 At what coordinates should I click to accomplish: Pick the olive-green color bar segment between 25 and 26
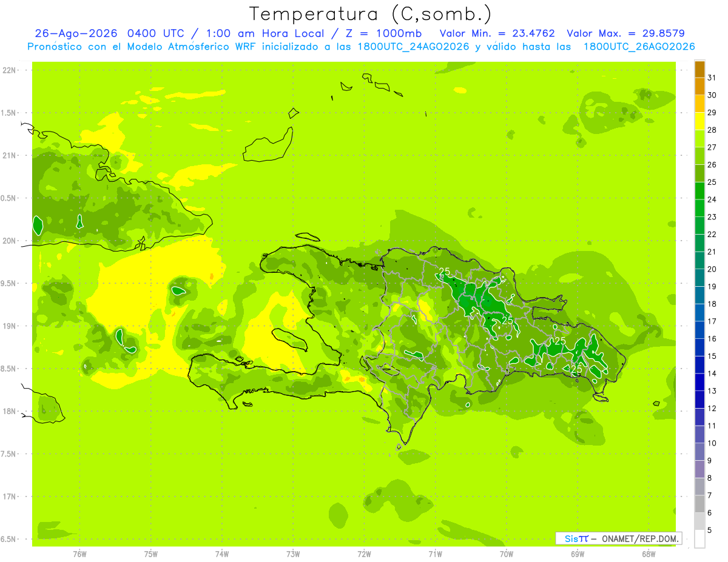[x=699, y=173]
